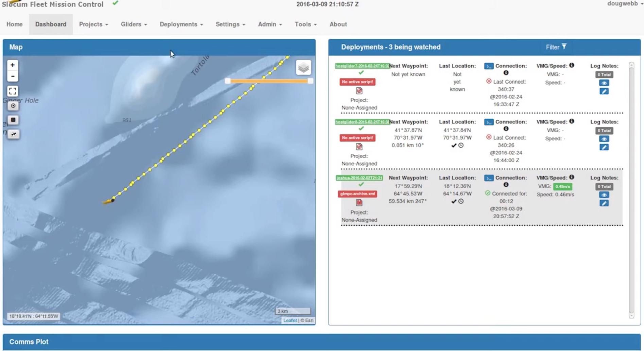View log notes for joshua deployment

pos(604,195)
